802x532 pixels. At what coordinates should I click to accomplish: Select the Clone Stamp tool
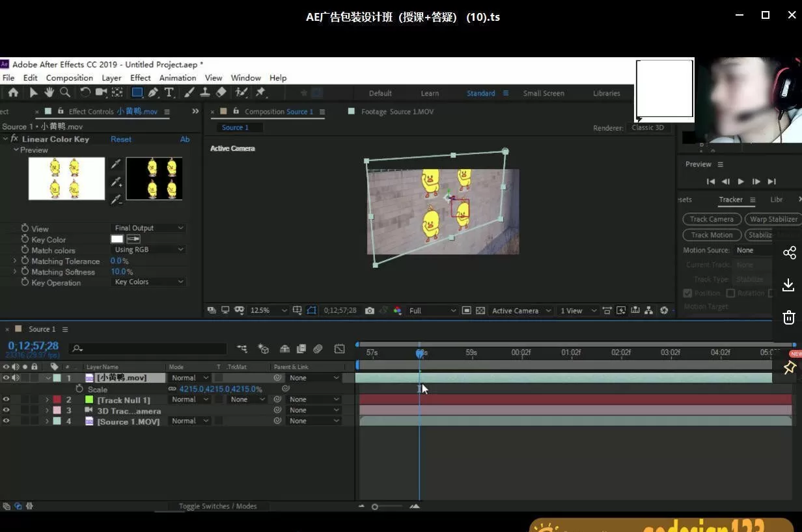coord(205,93)
